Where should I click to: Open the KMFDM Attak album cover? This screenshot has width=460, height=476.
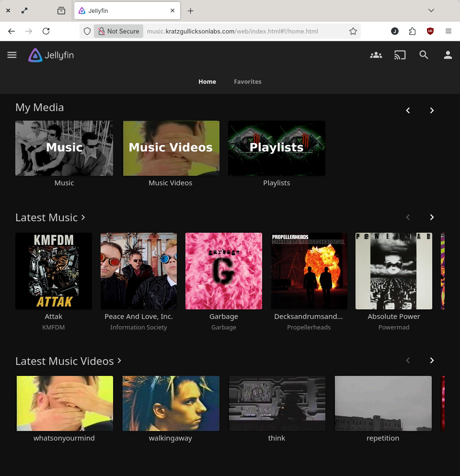tap(54, 271)
